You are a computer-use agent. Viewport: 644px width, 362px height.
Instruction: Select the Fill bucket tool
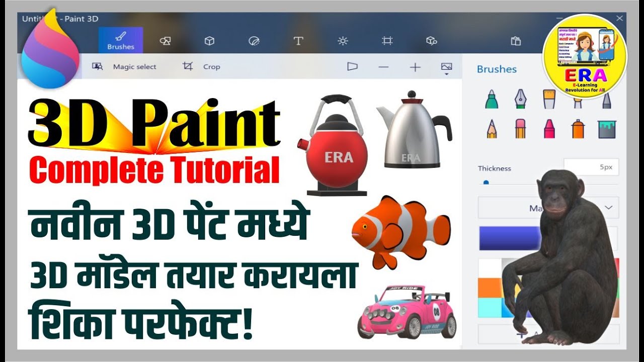point(607,129)
